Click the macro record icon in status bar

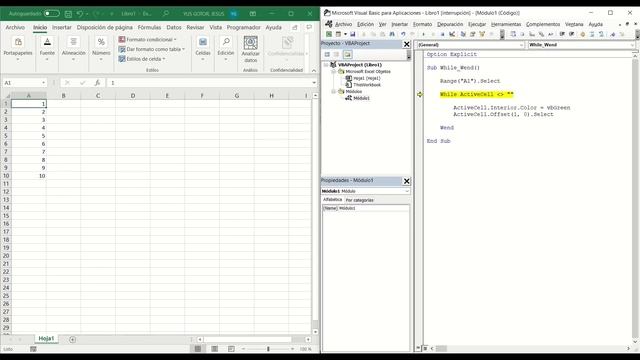[33, 349]
